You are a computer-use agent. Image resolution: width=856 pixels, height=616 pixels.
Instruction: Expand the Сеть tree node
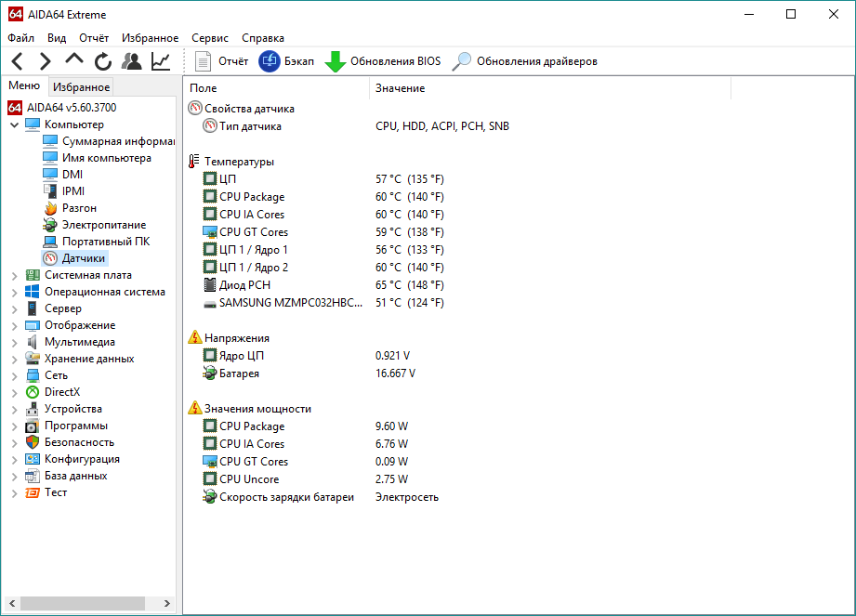coord(14,376)
